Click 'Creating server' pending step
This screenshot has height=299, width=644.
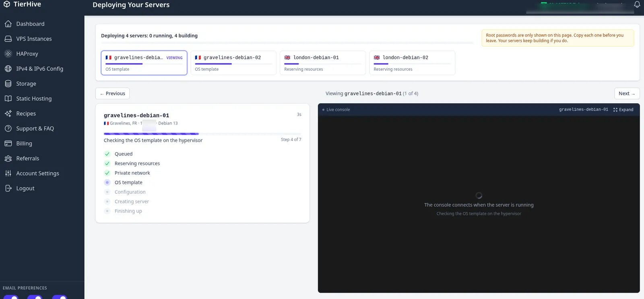pos(132,202)
